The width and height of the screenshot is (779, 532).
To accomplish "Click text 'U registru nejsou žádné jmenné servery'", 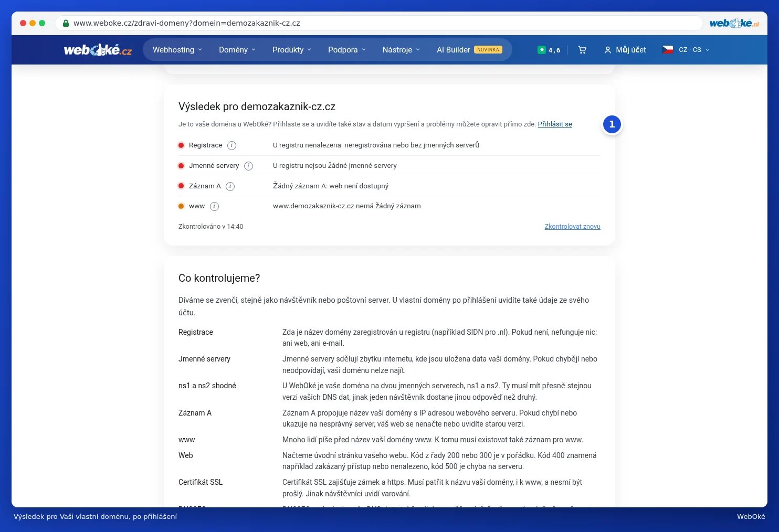I will click(335, 166).
